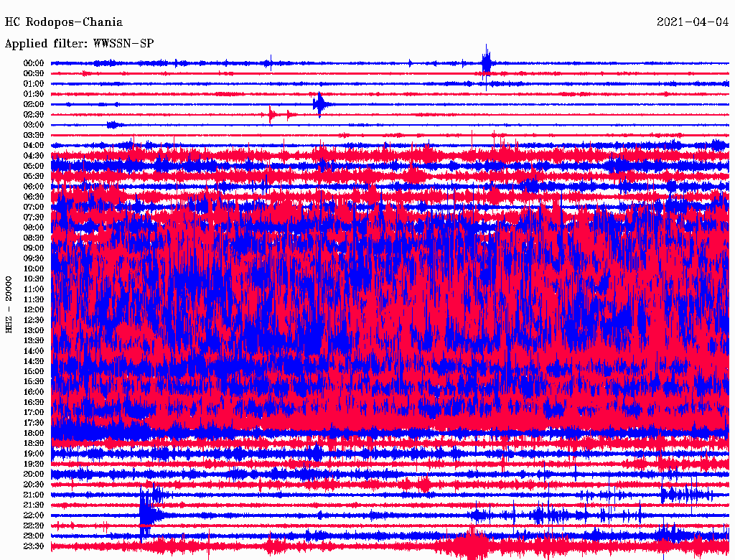Click the '08:00' time label

pos(33,228)
